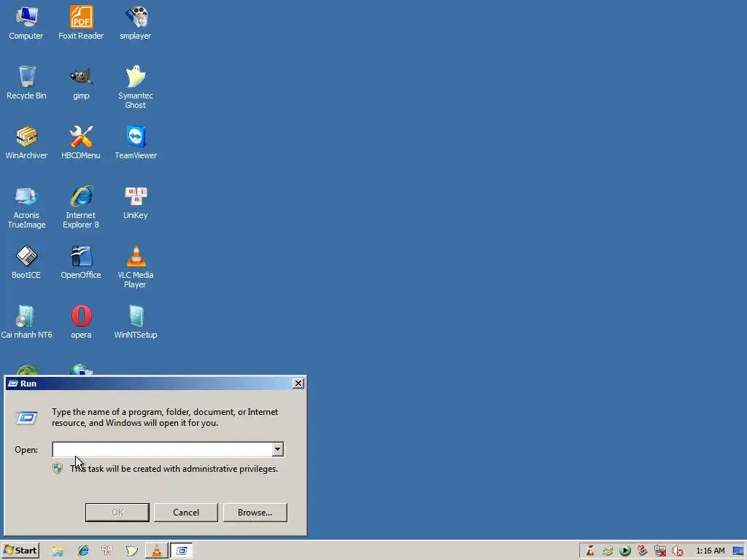The width and height of the screenshot is (747, 560).
Task: Open the Start menu
Action: point(20,551)
